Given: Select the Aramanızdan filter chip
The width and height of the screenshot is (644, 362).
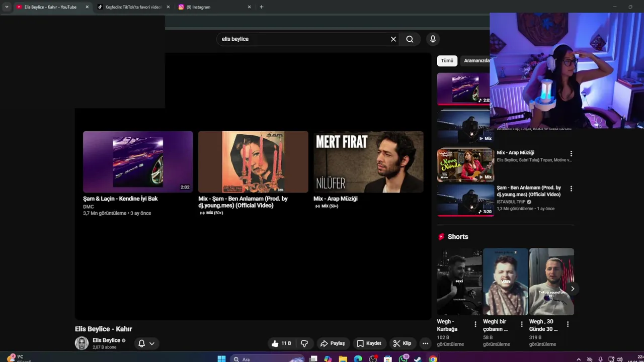Looking at the screenshot, I should (475, 60).
